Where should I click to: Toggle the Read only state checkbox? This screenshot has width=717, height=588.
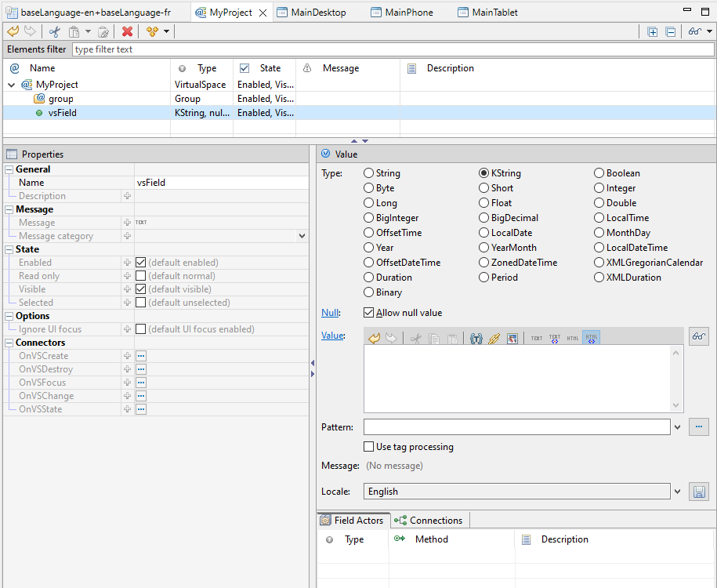coord(141,276)
